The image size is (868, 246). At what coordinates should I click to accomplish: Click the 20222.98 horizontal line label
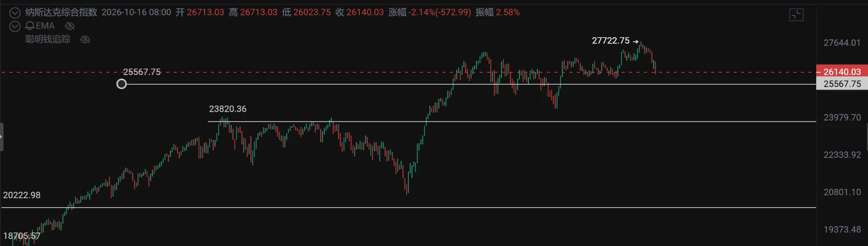[22, 195]
